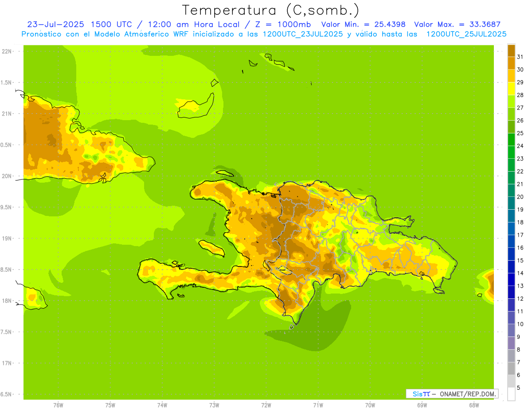This screenshot has height=411, width=532.
Task: Pick the green legend band between 26 and 27
Action: click(511, 114)
